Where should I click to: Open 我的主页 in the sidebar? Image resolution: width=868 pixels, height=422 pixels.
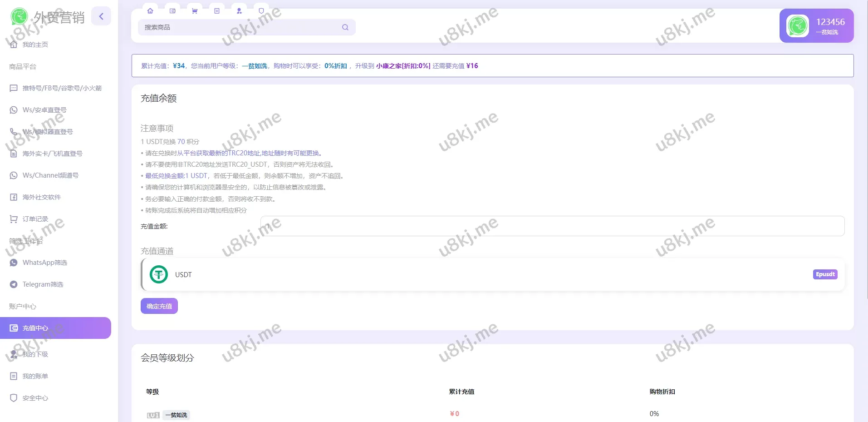35,45
